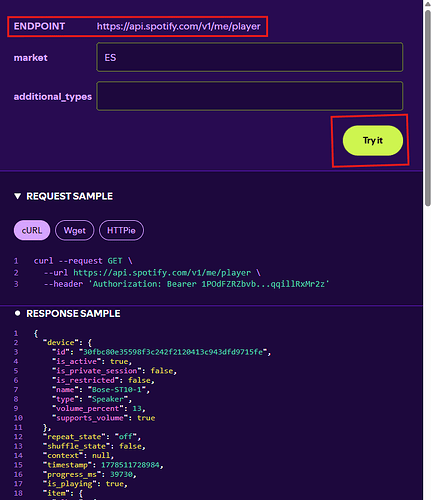Screen dimensions: 431x500
Task: Click the Try it button
Action: 373,140
